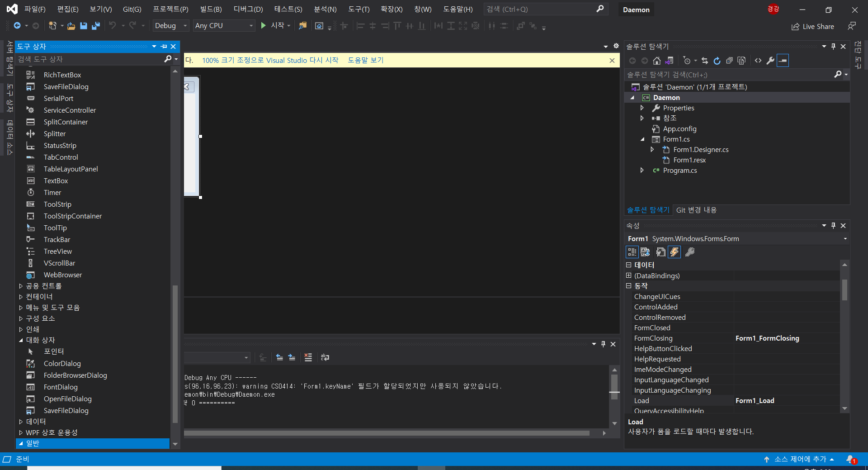This screenshot has height=470, width=868.
Task: Click the 도움말 보기 link
Action: [366, 60]
